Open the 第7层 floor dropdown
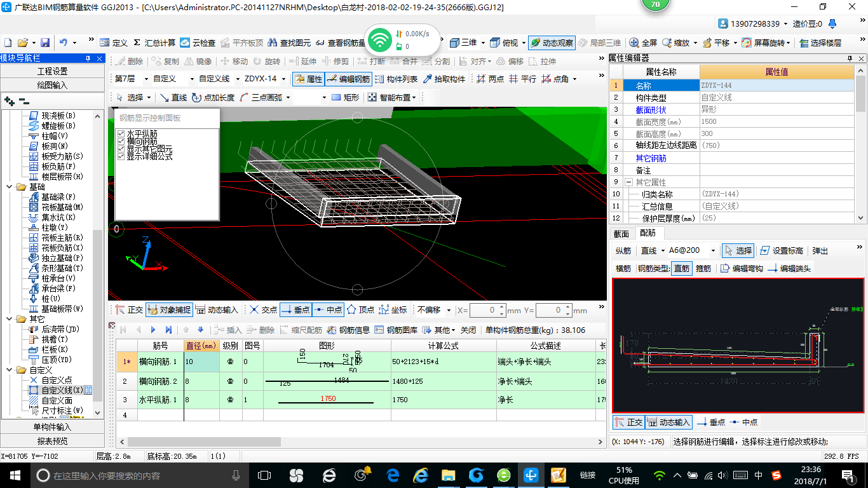This screenshot has height=488, width=868. 147,79
